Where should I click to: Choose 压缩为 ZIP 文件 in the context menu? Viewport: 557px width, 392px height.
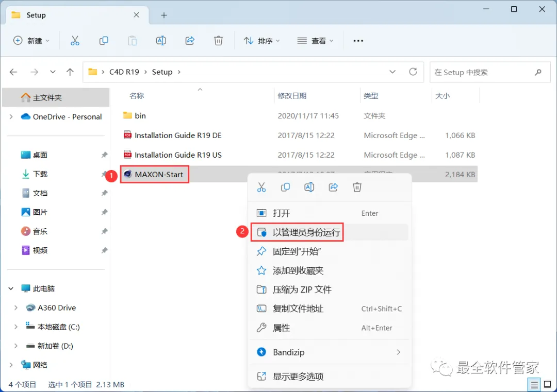point(329,289)
